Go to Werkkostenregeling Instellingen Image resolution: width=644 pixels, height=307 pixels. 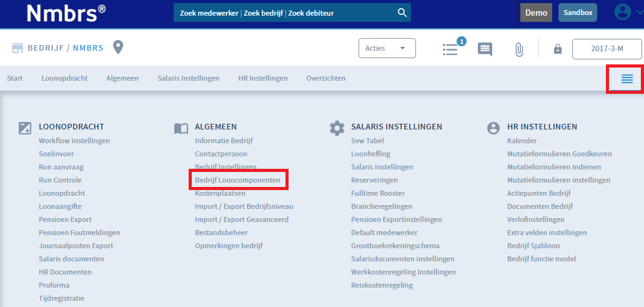[x=403, y=272]
